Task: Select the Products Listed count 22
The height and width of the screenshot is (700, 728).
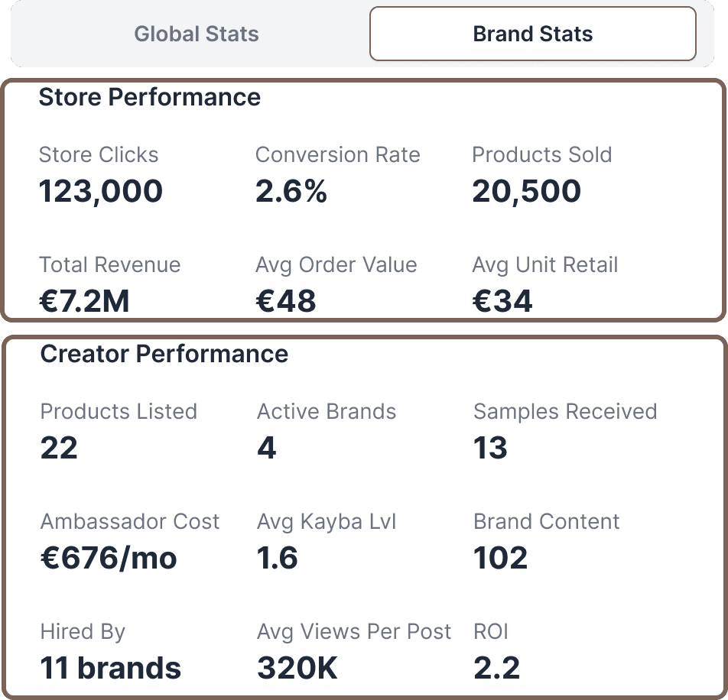Action: (x=58, y=448)
